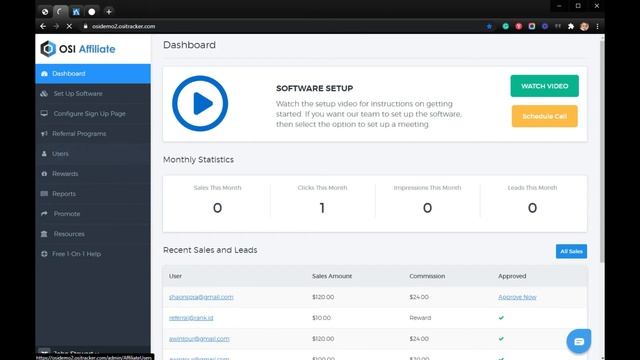Click the Free 1-On-1 Help lifebuoy icon
This screenshot has width=640, height=360.
coord(44,254)
